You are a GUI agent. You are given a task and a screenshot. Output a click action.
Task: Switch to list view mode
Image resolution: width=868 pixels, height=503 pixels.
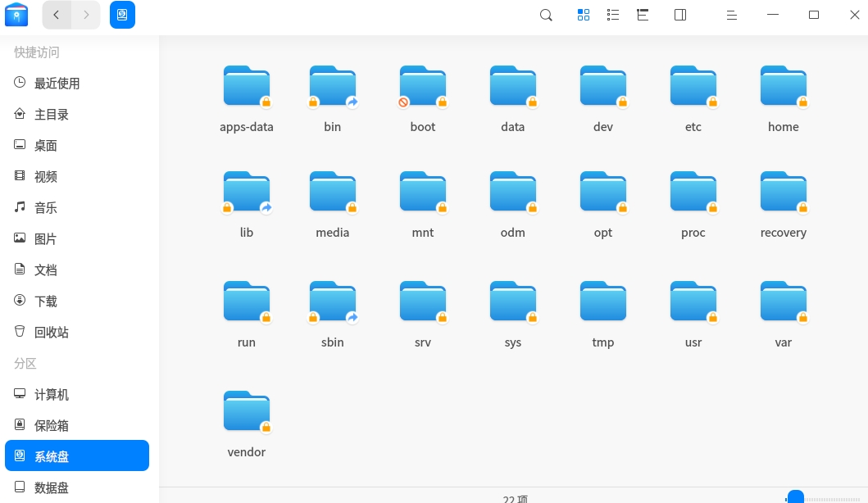pyautogui.click(x=613, y=14)
